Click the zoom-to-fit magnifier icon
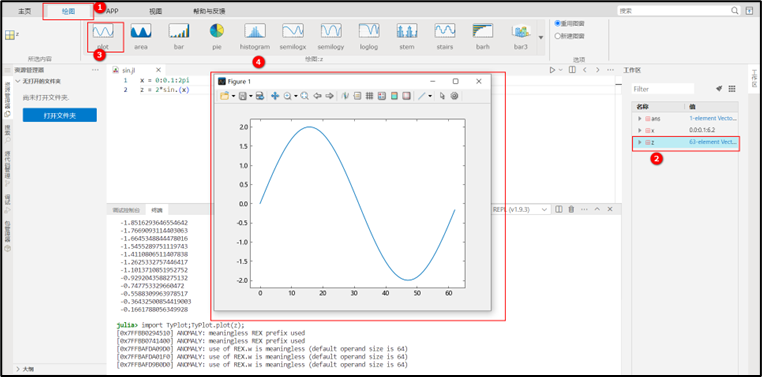 tap(305, 96)
